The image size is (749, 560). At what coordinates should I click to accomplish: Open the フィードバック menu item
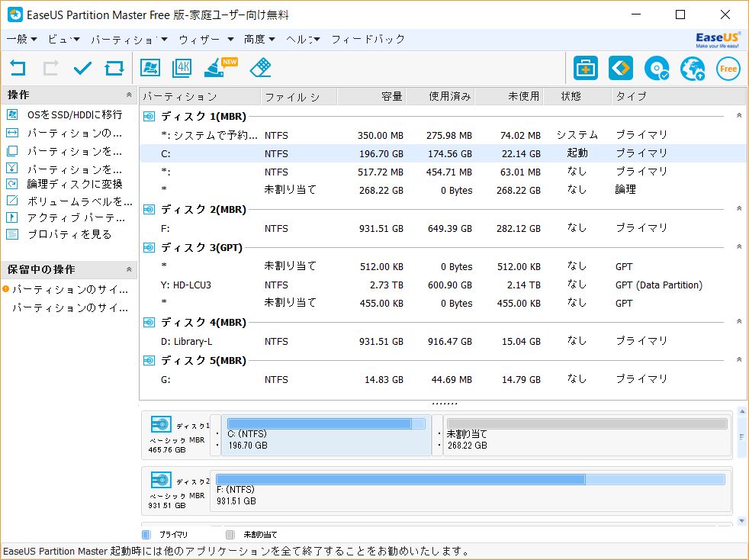(x=368, y=39)
